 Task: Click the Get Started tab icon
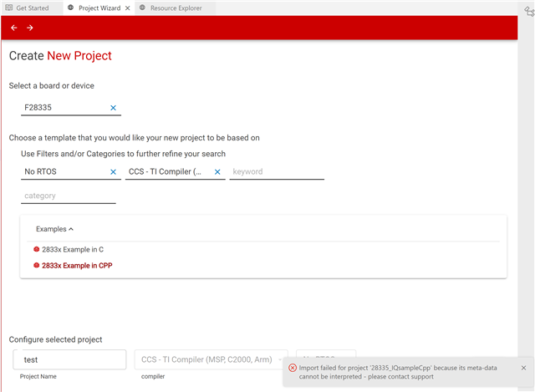click(9, 8)
